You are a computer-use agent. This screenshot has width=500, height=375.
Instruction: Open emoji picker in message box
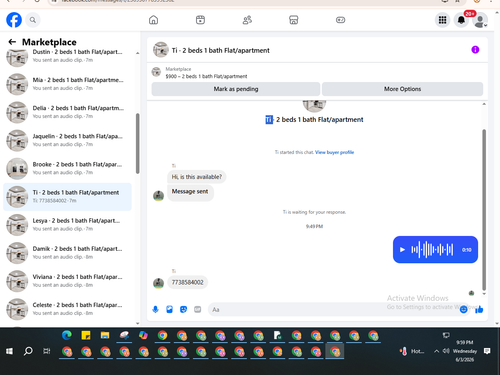coord(463,310)
